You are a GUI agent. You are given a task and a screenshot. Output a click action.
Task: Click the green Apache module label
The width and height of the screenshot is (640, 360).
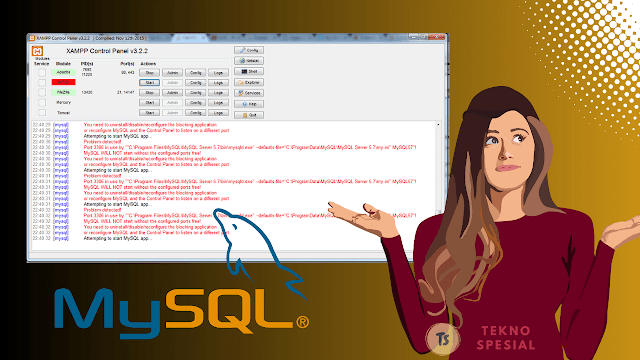(x=63, y=72)
